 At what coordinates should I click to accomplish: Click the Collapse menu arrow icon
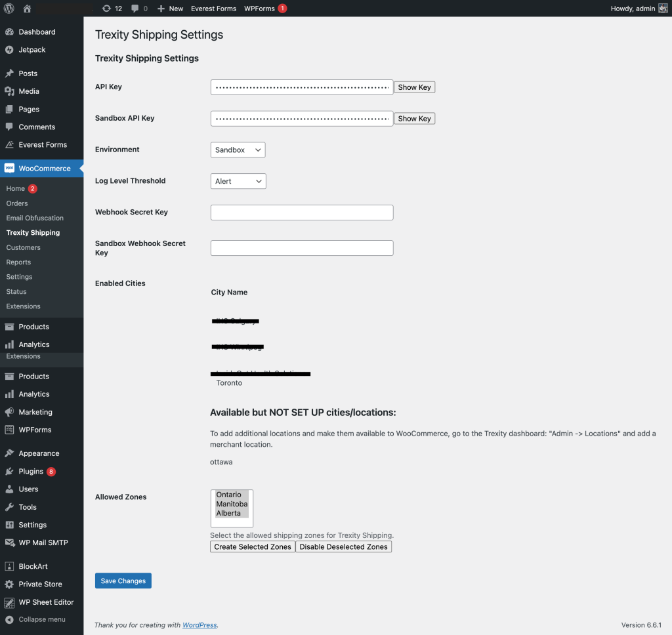click(9, 619)
